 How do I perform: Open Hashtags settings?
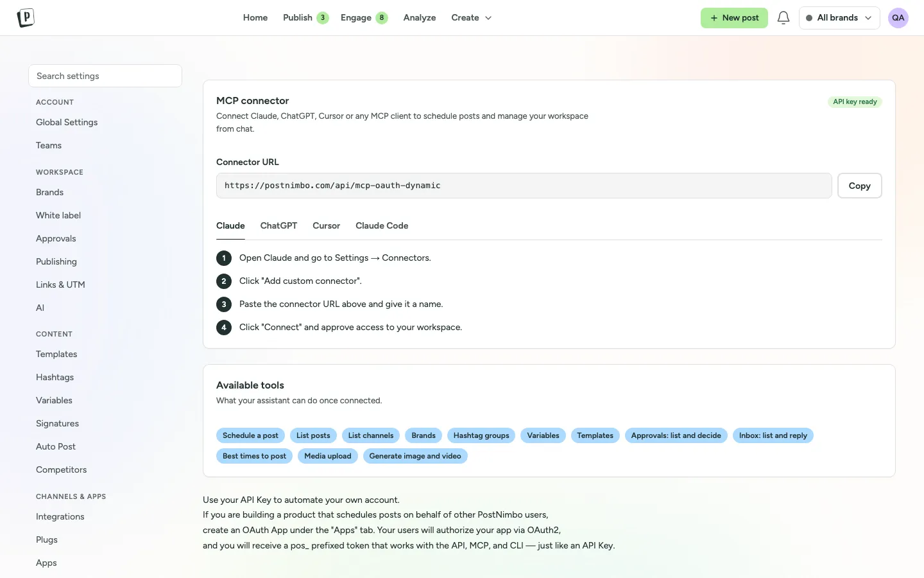(55, 378)
